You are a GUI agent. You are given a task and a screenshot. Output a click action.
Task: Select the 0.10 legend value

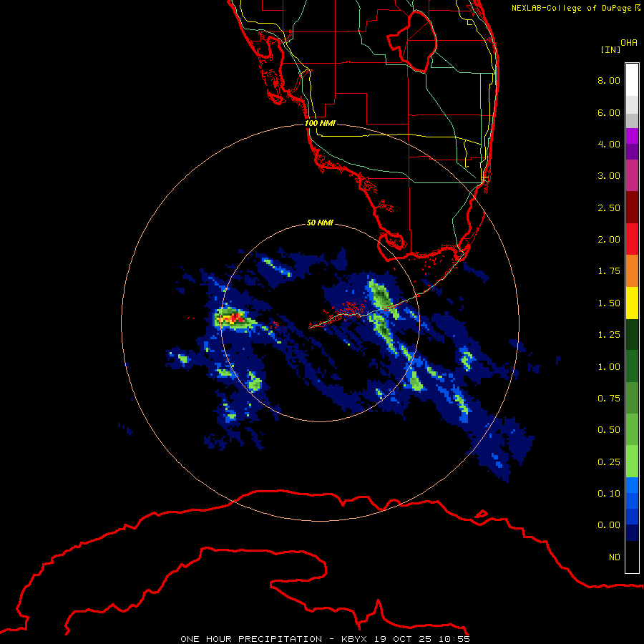[x=609, y=494]
